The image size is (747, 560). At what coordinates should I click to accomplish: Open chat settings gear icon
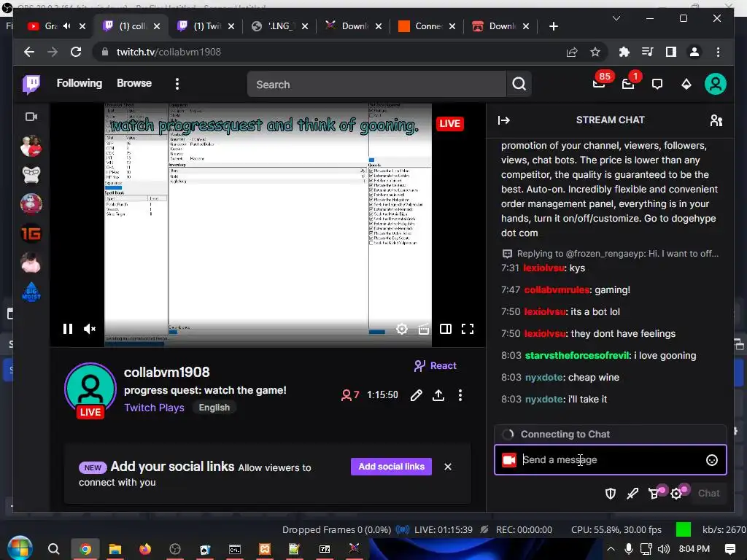click(x=676, y=494)
